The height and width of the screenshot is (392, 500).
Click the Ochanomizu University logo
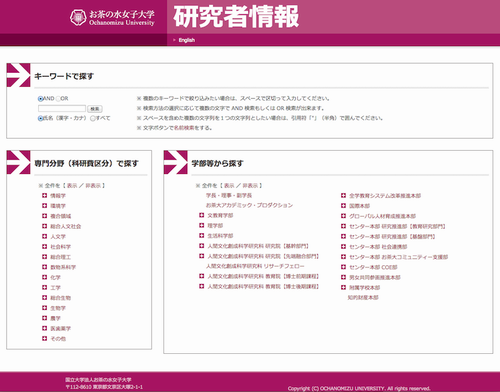[112, 17]
